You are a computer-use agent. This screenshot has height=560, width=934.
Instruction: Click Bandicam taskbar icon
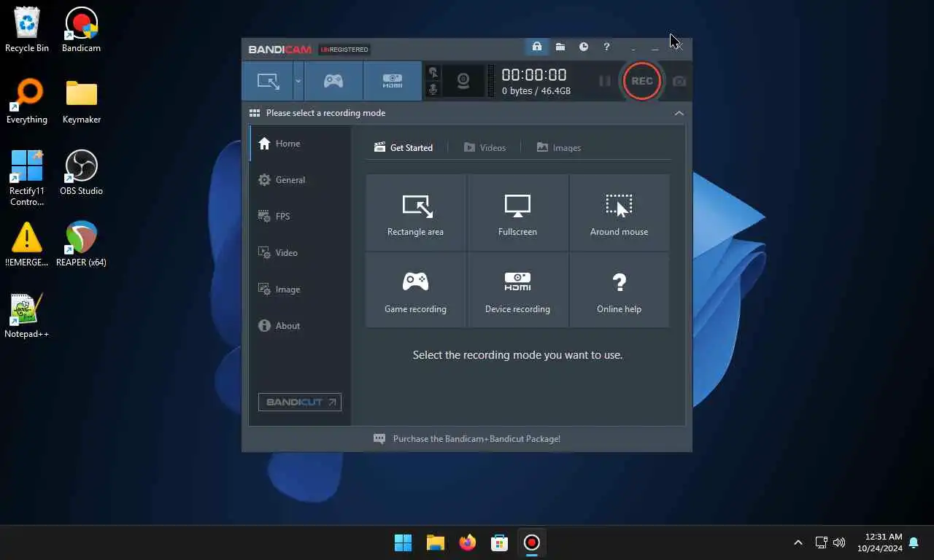532,542
